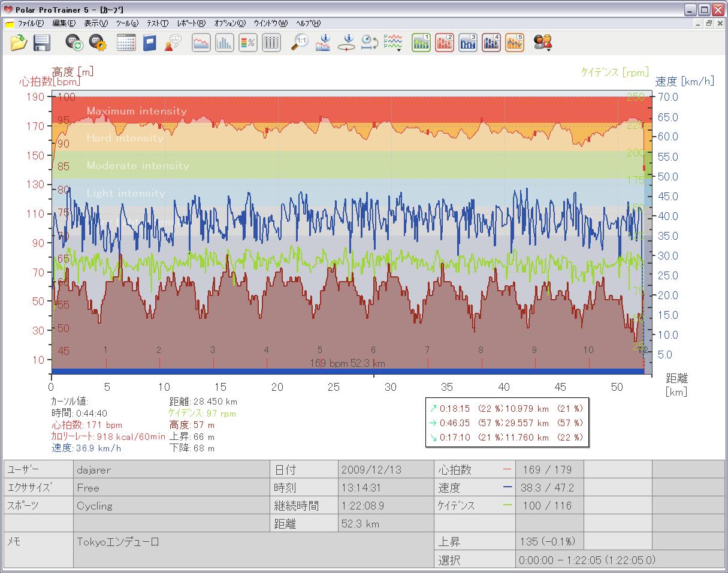Image resolution: width=728 pixels, height=573 pixels.
Task: Open the calendar view icon
Action: 126,43
